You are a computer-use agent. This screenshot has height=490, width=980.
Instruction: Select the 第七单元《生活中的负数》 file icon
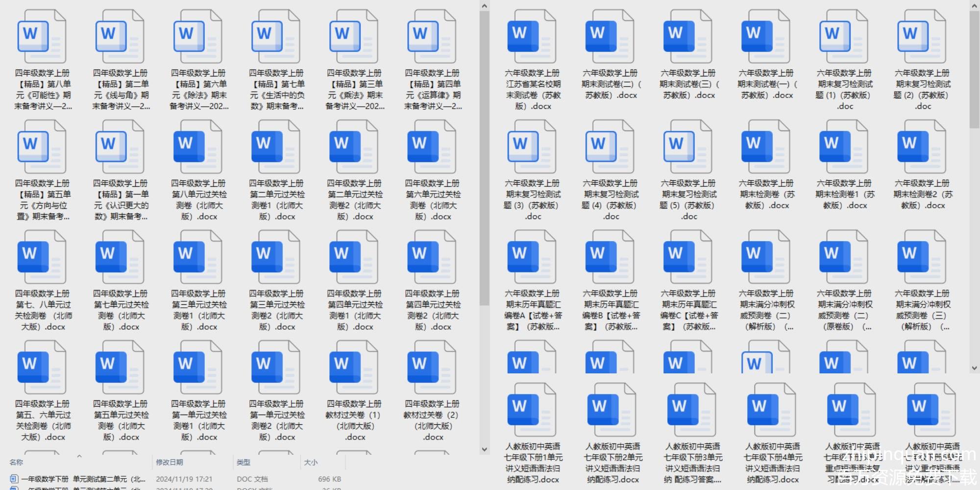pyautogui.click(x=275, y=37)
